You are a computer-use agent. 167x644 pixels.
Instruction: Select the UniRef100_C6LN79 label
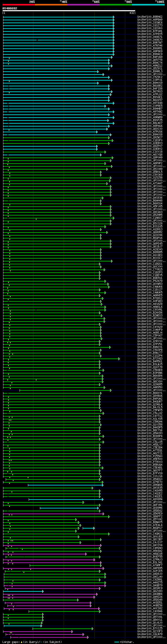coord(150,634)
